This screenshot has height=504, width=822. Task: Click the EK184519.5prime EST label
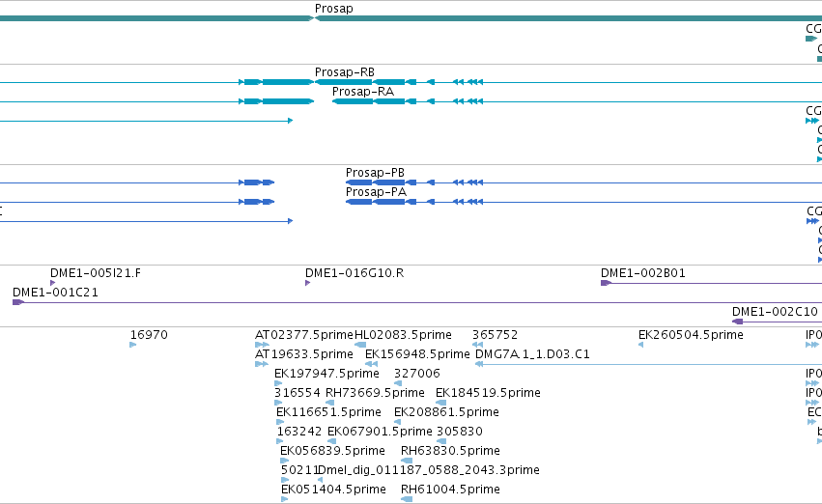point(488,393)
